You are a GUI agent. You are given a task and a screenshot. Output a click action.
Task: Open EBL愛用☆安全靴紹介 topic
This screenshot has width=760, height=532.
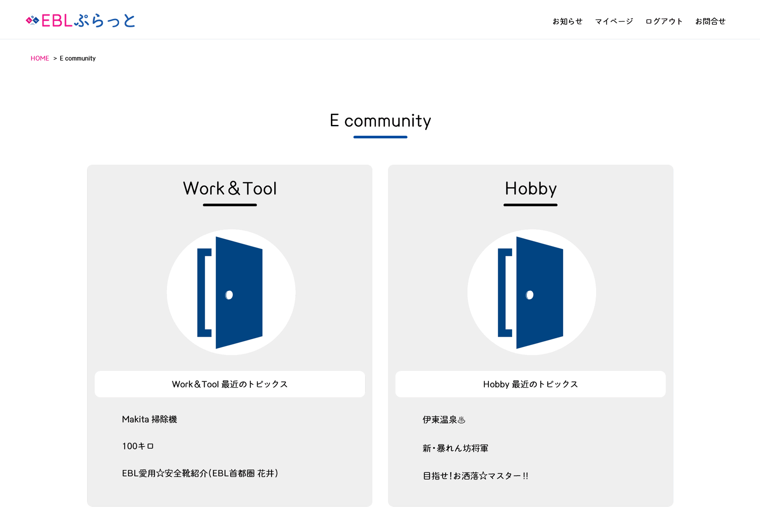coord(200,473)
